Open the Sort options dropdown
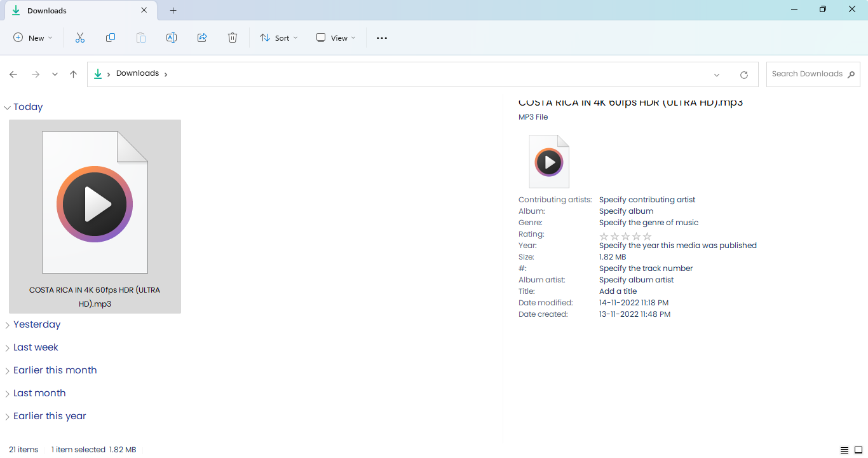The image size is (868, 458). pos(278,38)
